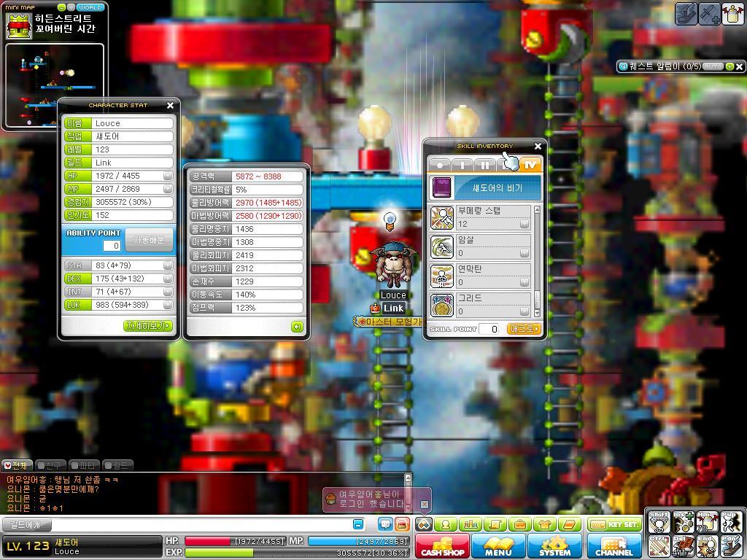Open the skill book icon in bottom bar
747x560 pixels.
click(570, 525)
